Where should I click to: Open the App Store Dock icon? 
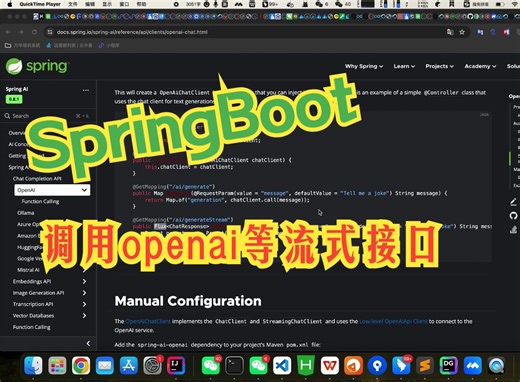(129, 366)
